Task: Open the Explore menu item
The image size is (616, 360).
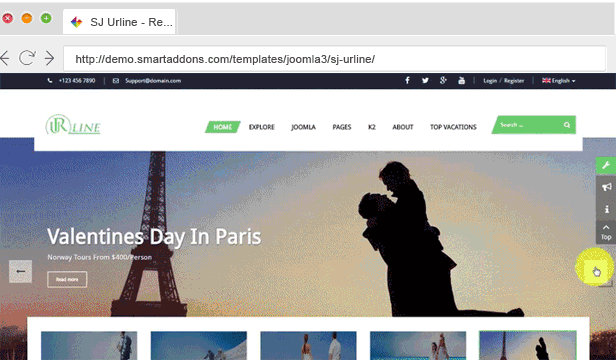Action: (x=262, y=127)
